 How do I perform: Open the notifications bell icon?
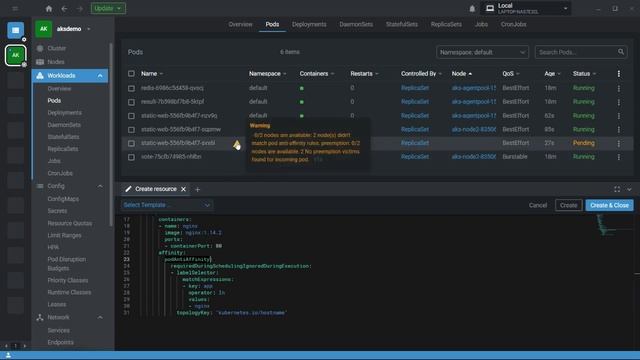[x=472, y=8]
